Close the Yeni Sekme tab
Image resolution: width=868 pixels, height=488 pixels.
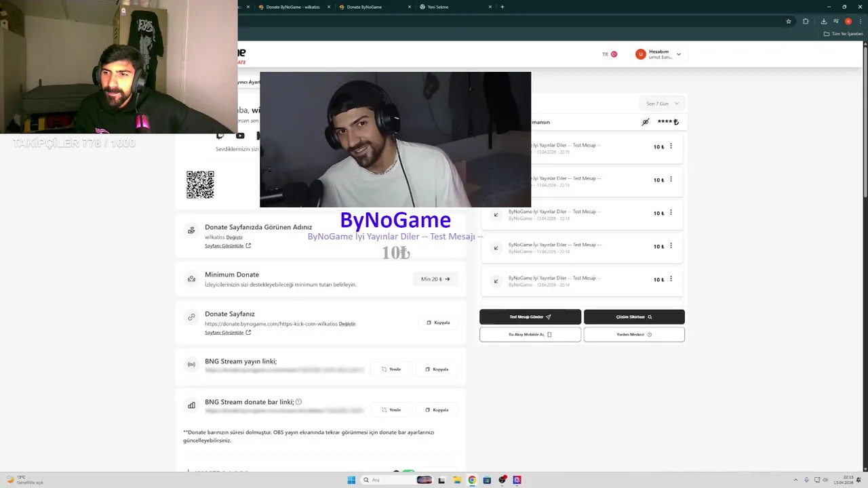coord(490,7)
